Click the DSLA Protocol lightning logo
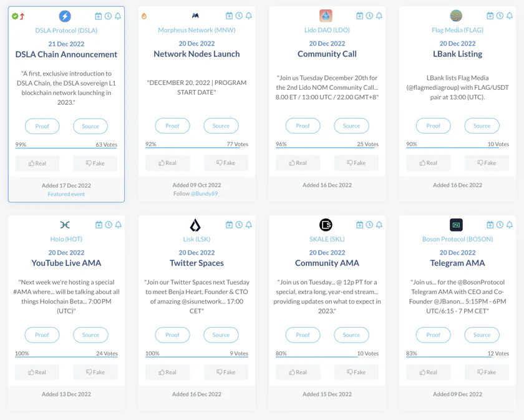 tap(65, 16)
